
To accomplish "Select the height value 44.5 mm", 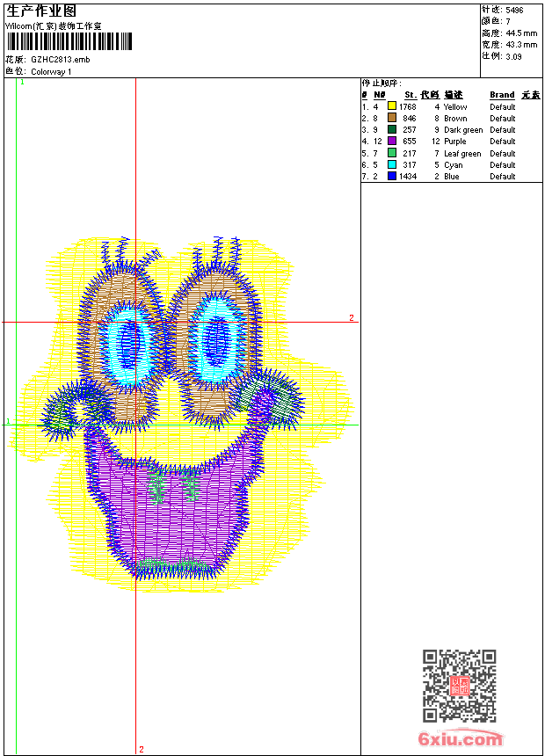I will 521,33.
